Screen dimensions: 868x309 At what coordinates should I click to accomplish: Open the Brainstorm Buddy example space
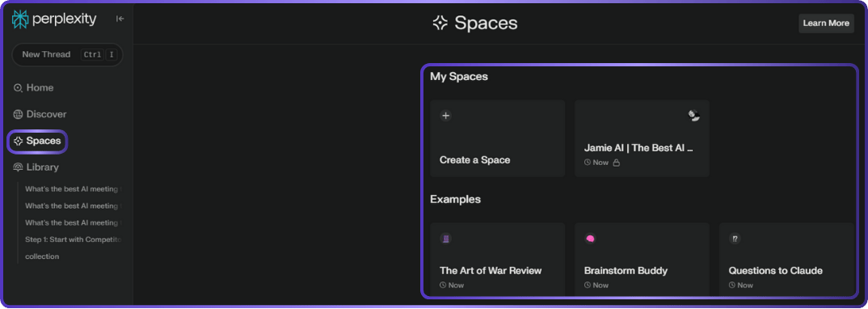point(642,259)
